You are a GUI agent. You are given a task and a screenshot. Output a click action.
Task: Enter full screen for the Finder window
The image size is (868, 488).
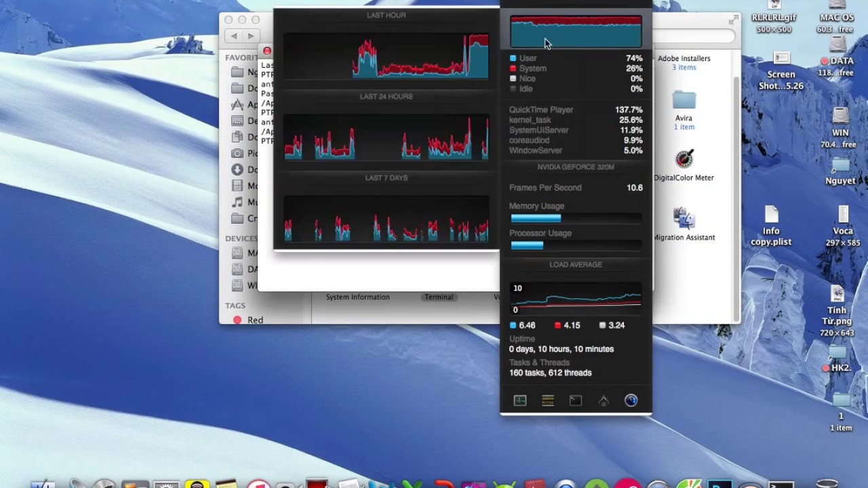click(733, 20)
